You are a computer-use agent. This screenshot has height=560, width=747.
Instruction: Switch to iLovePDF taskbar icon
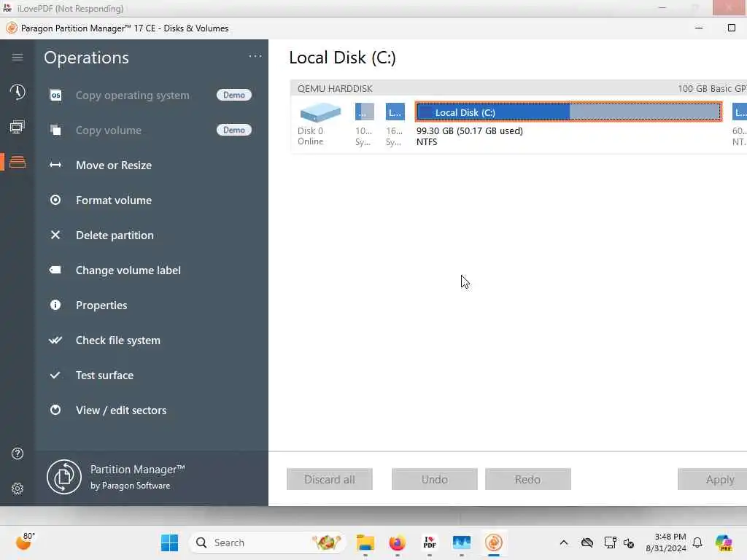coord(429,542)
